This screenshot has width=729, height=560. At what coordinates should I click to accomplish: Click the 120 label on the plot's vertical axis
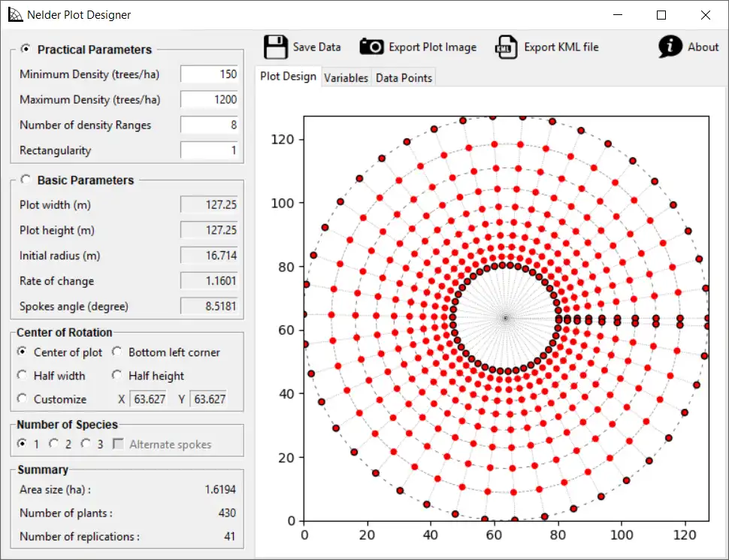pos(283,140)
